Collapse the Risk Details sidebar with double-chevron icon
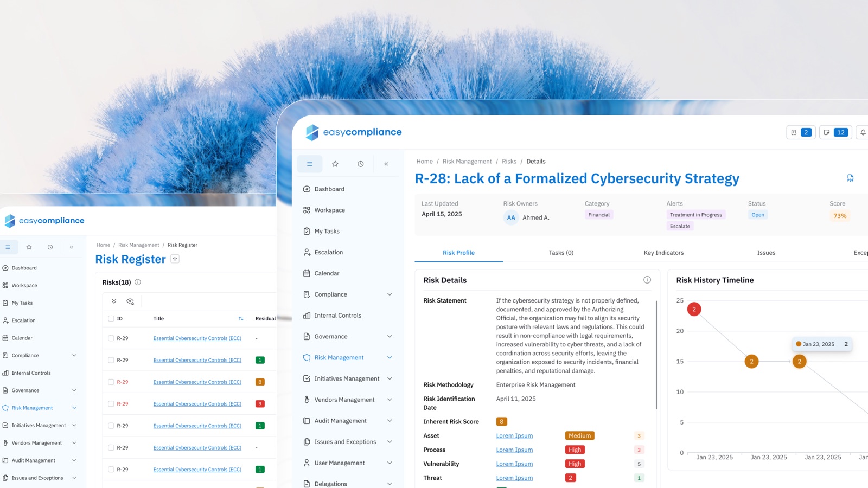Screen dimensions: 868x488 (x=386, y=164)
